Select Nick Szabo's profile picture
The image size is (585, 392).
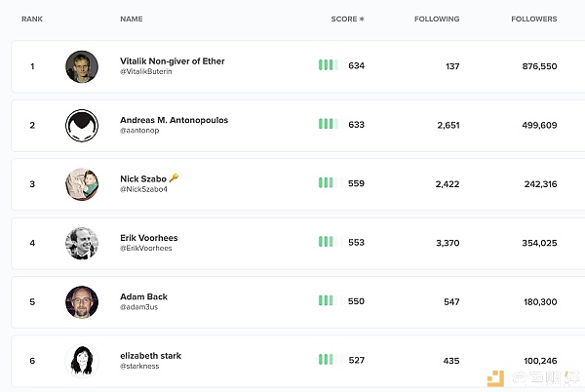click(x=82, y=184)
